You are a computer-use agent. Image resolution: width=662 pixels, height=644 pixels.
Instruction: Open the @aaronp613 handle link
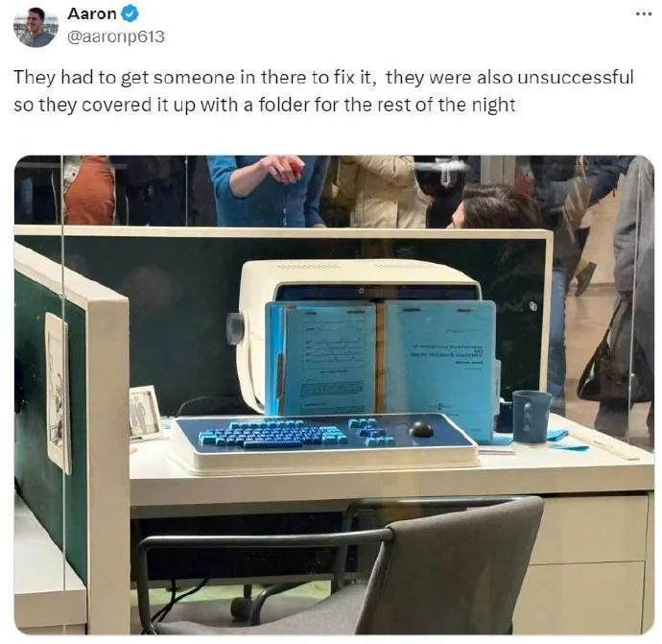pos(116,36)
